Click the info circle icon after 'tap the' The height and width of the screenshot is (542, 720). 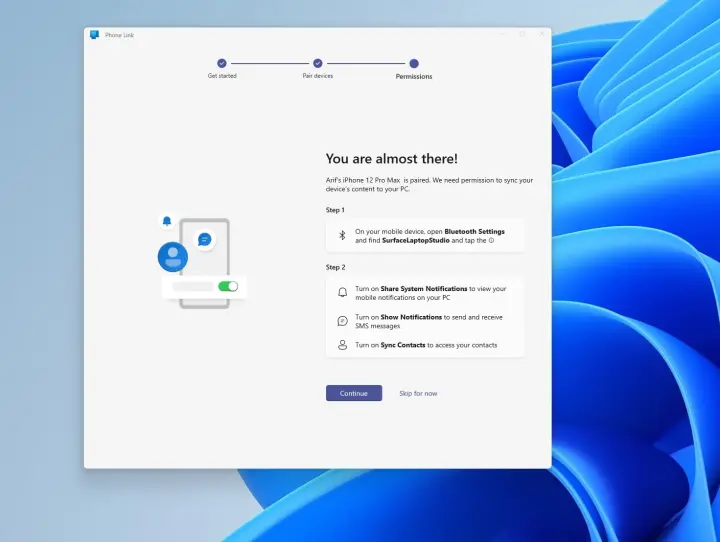pos(491,240)
